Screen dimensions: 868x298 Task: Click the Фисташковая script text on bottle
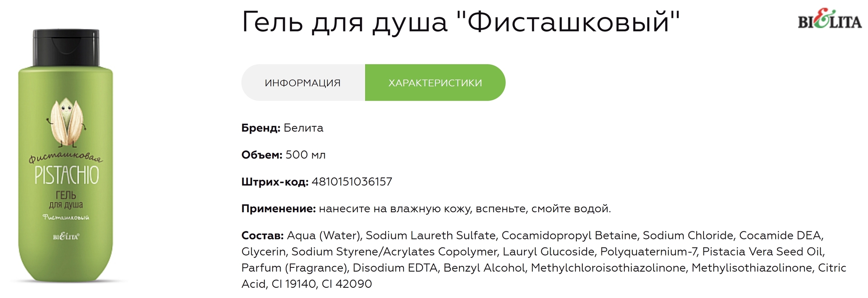(66, 158)
